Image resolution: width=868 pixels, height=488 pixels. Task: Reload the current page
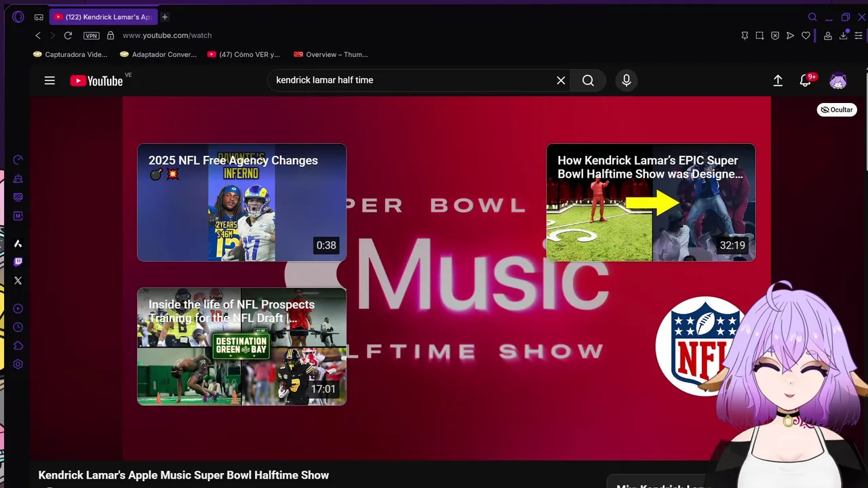(68, 35)
